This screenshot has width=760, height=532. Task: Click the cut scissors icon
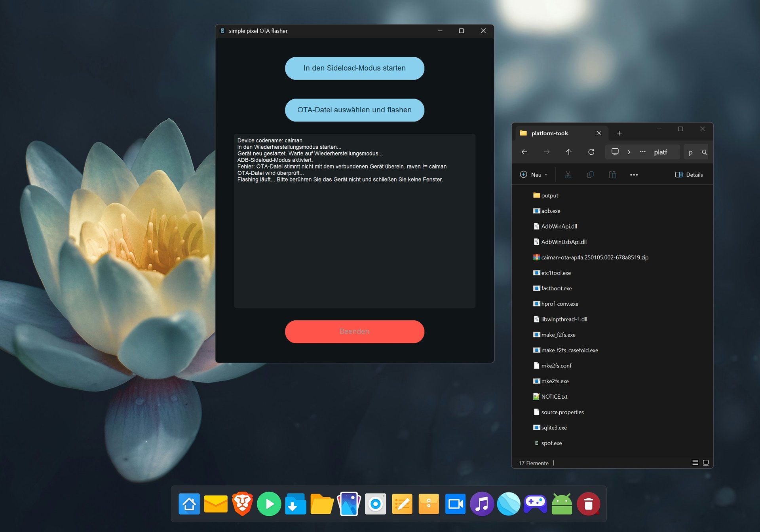coord(568,174)
